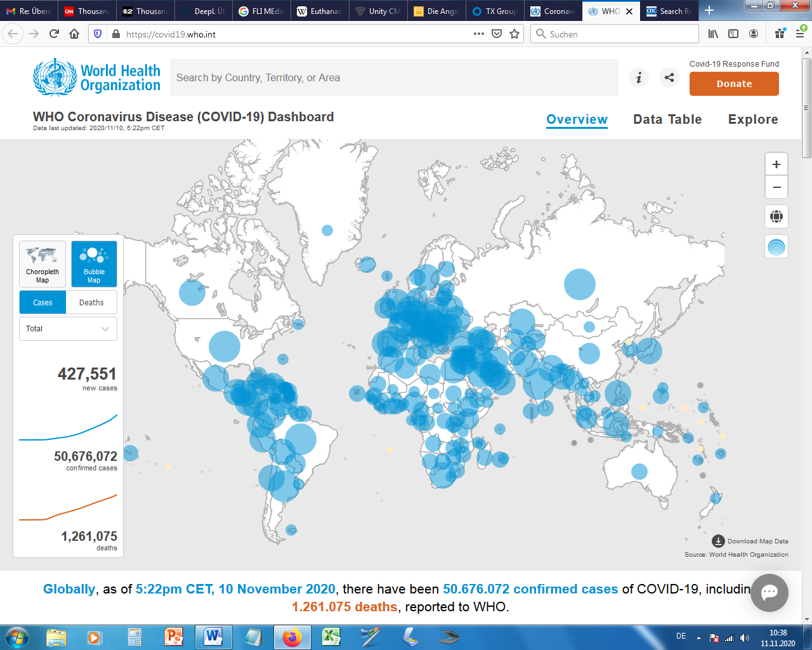
Task: Switch to Choropleth Map view
Action: coord(42,263)
